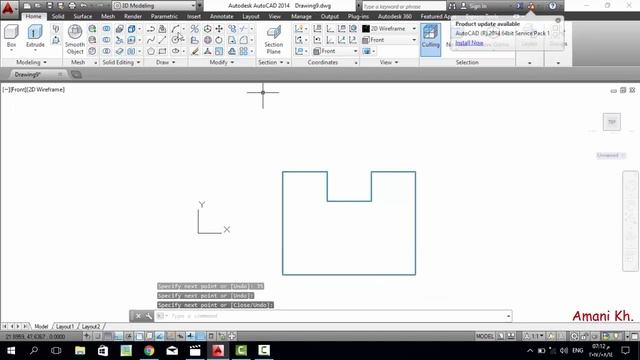Toggle Ortho Mode in status bar
The width and height of the screenshot is (640, 360).
coord(118,336)
